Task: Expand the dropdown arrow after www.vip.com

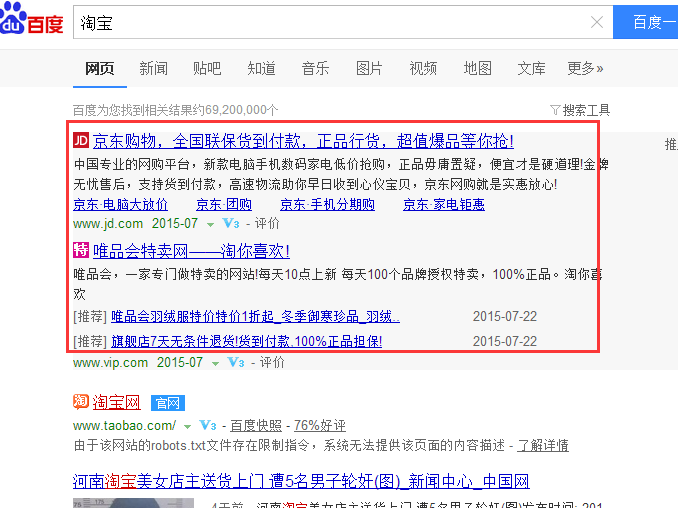Action: tap(215, 364)
